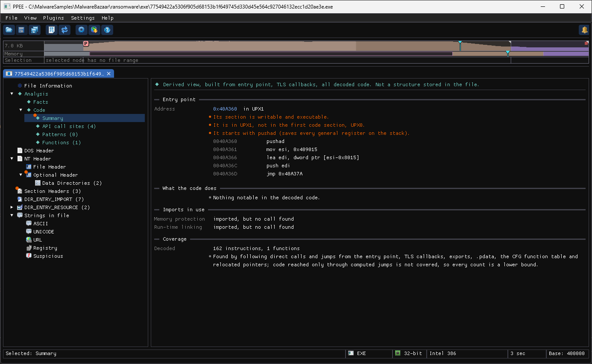Select the DOS Header node

(x=39, y=151)
